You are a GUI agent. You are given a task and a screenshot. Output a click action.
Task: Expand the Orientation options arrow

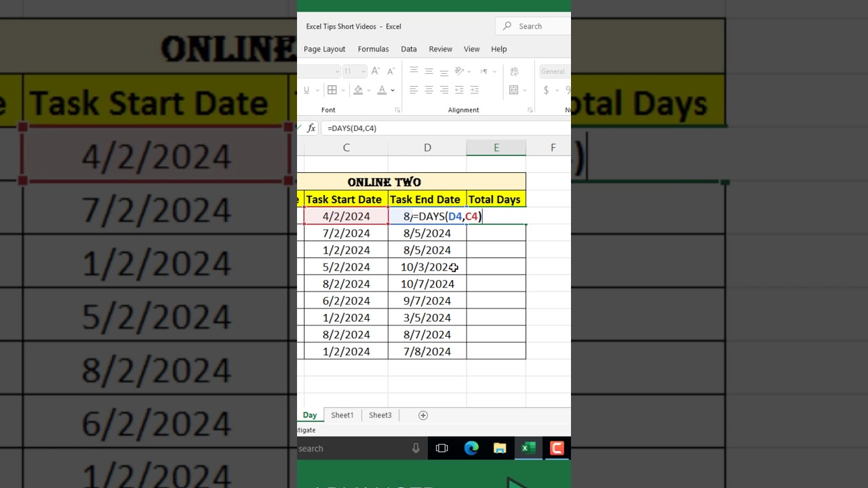[469, 71]
